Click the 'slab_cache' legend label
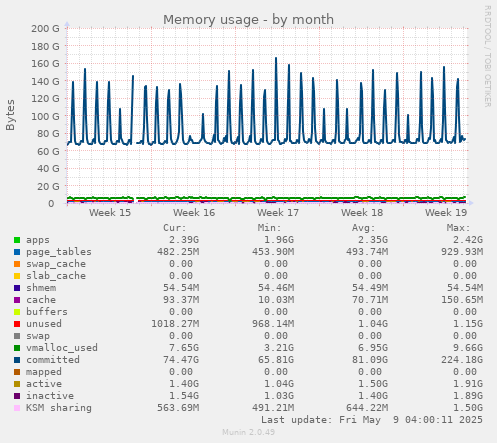 56,276
